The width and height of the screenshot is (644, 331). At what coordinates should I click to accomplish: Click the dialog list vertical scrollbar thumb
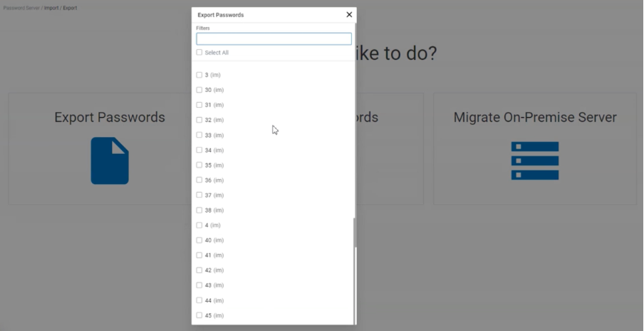click(x=354, y=233)
